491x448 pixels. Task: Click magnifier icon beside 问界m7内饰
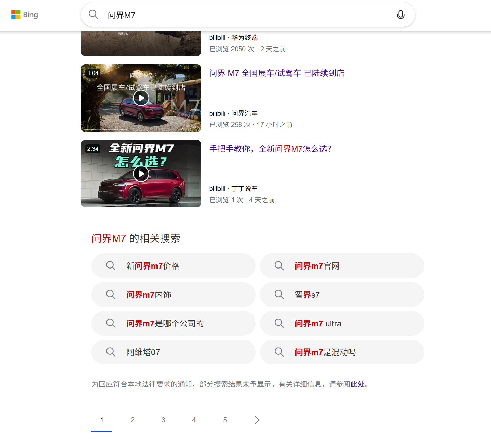111,295
